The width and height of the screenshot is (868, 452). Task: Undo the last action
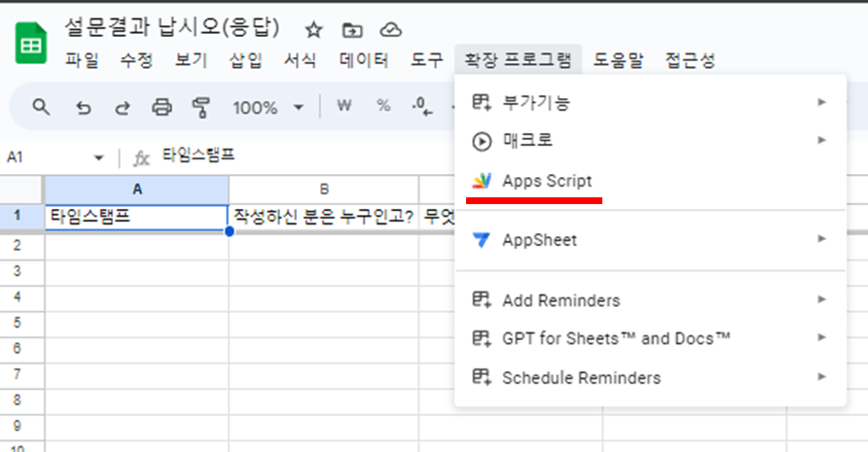83,107
